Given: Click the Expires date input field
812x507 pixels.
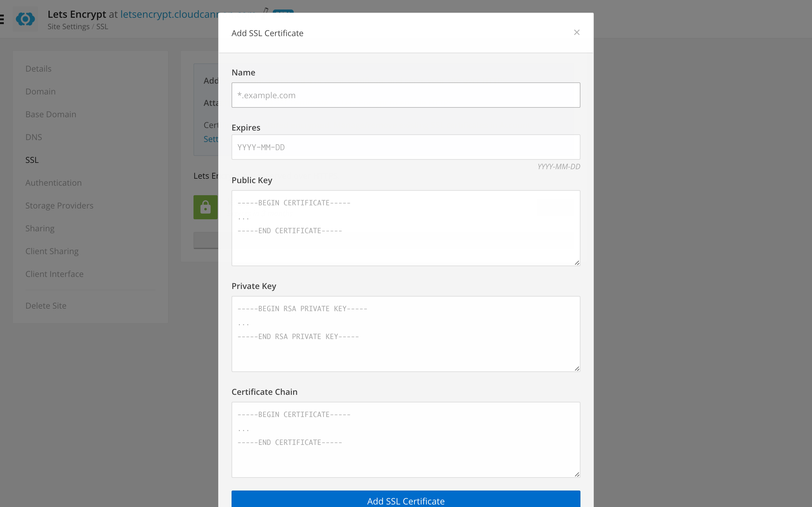Looking at the screenshot, I should point(406,147).
